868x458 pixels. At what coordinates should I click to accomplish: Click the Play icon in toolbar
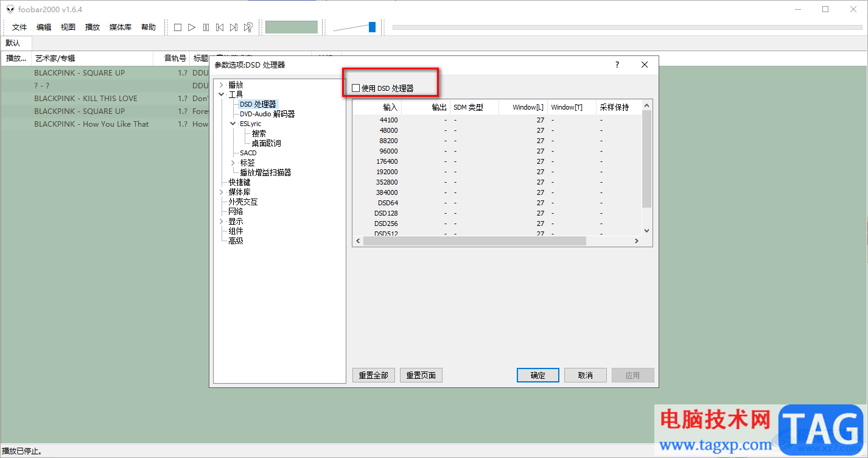point(192,27)
